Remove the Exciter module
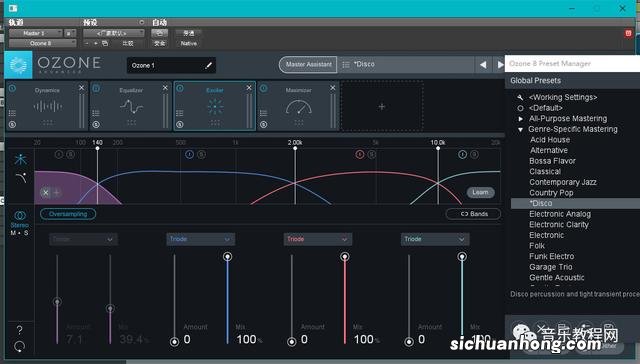This screenshot has height=364, width=640. pyautogui.click(x=249, y=88)
